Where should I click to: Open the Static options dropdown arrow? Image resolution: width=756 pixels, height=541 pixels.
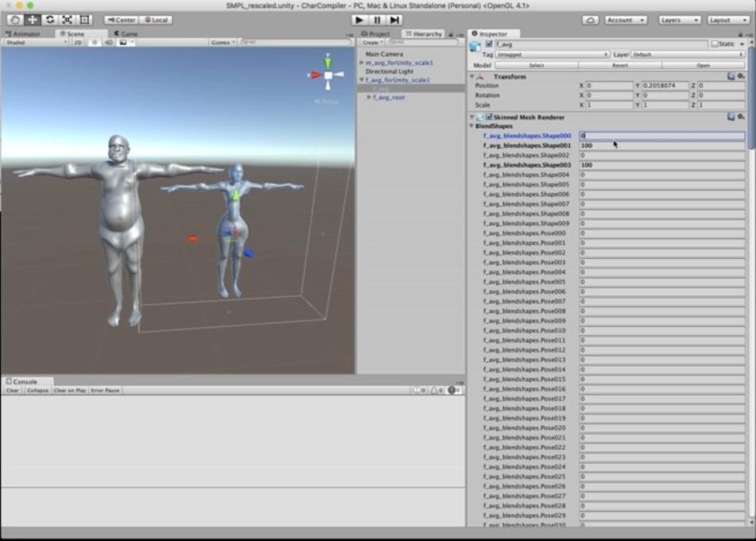point(742,44)
